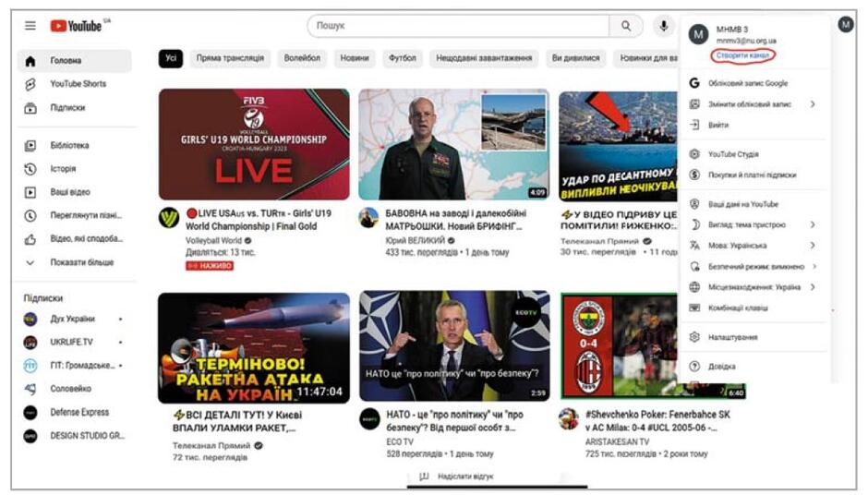Open Бібліотека in sidebar

(75, 145)
